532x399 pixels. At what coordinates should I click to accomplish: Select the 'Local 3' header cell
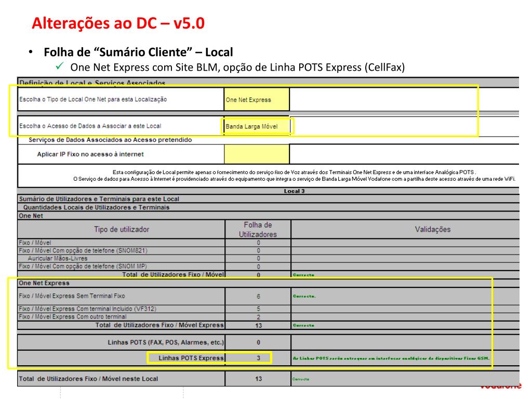click(x=294, y=191)
